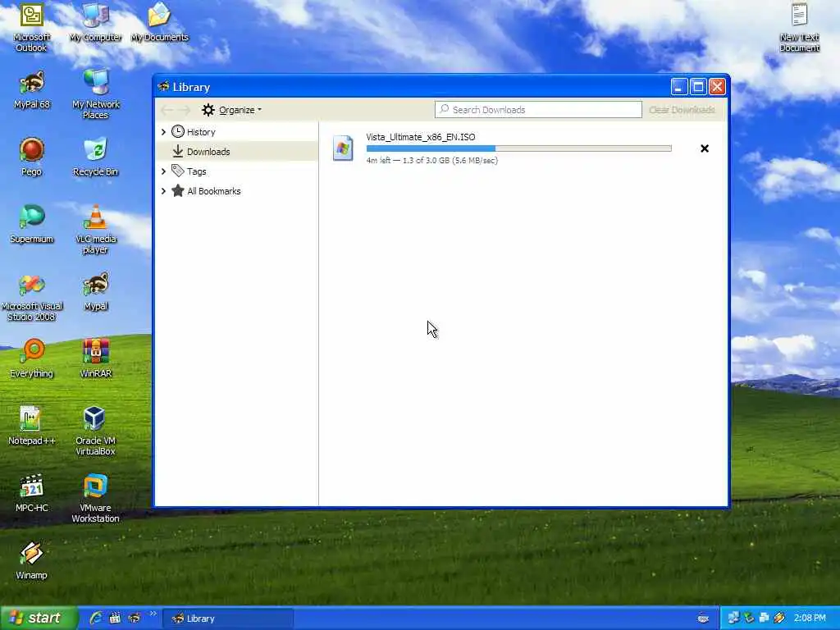The image size is (840, 630).
Task: Click the Vista ISO download progress bar
Action: pos(518,148)
